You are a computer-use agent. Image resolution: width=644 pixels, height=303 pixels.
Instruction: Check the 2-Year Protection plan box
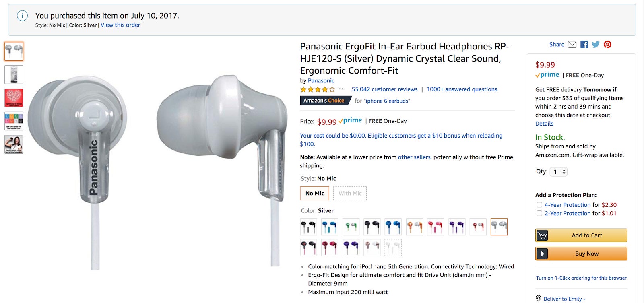pyautogui.click(x=539, y=213)
